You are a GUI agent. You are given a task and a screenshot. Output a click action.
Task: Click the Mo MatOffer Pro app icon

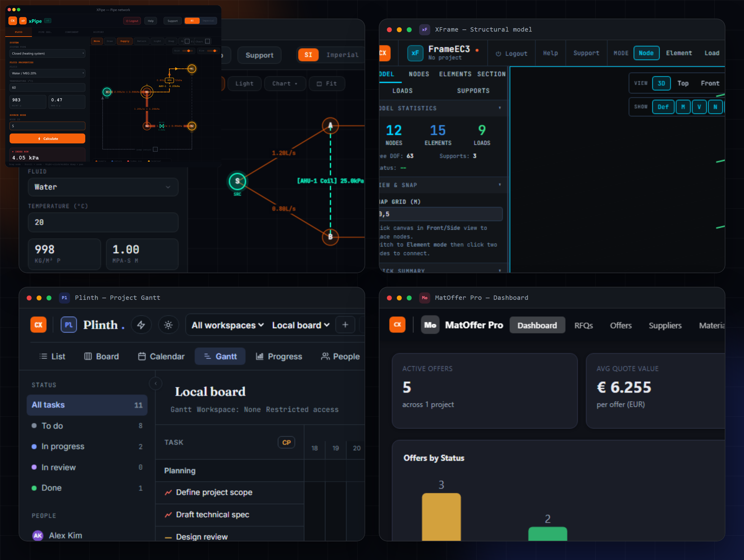430,325
